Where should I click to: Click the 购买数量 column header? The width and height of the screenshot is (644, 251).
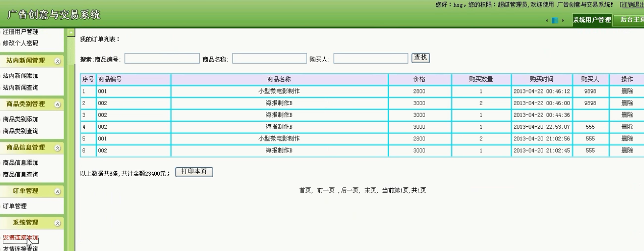[481, 79]
